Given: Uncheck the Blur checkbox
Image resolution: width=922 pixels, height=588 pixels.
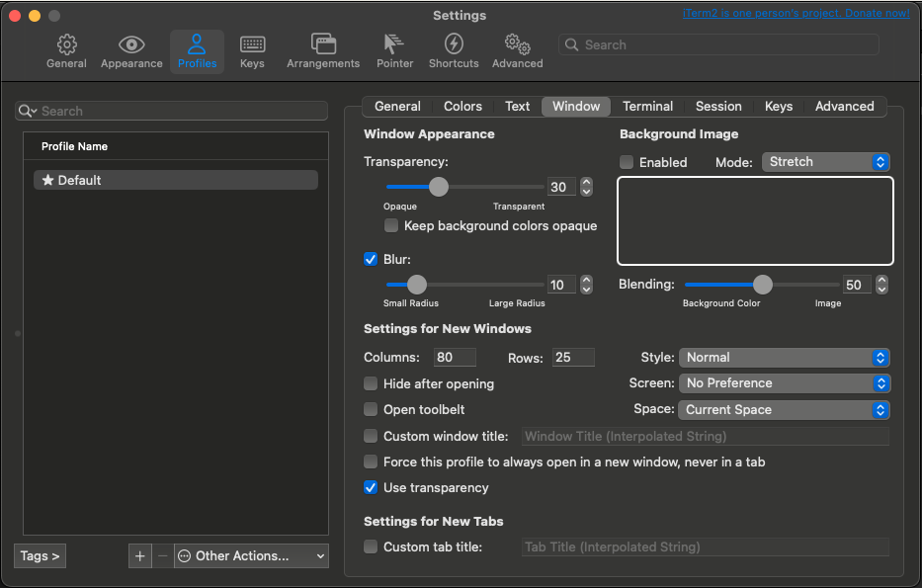Looking at the screenshot, I should 371,259.
